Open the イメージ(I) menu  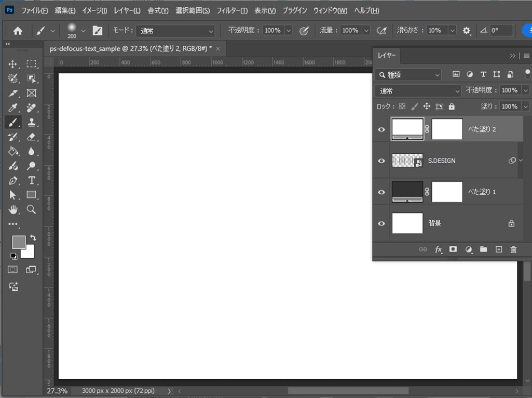point(94,10)
